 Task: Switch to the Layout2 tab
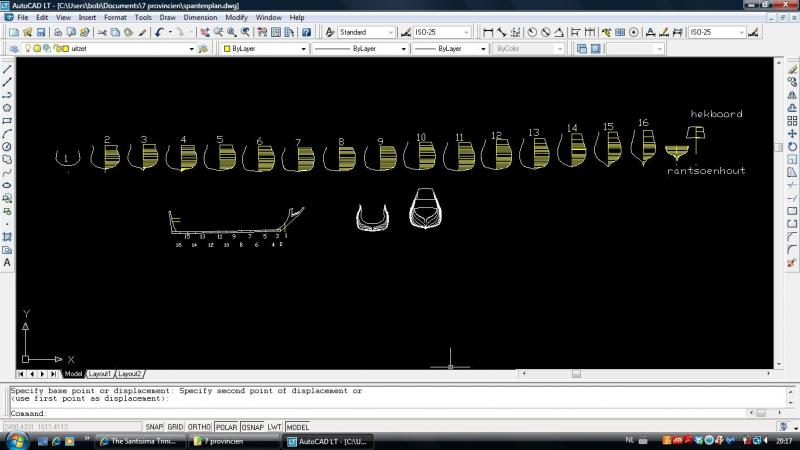click(x=129, y=374)
